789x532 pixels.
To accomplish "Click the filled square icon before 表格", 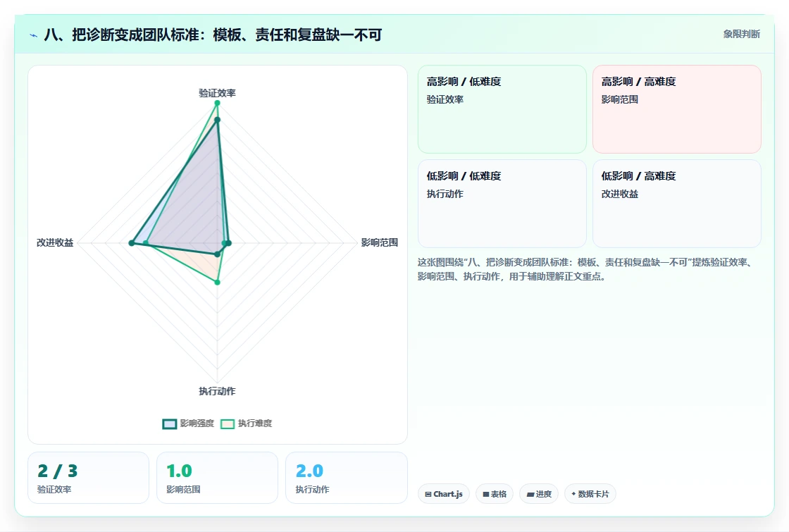I will point(486,494).
